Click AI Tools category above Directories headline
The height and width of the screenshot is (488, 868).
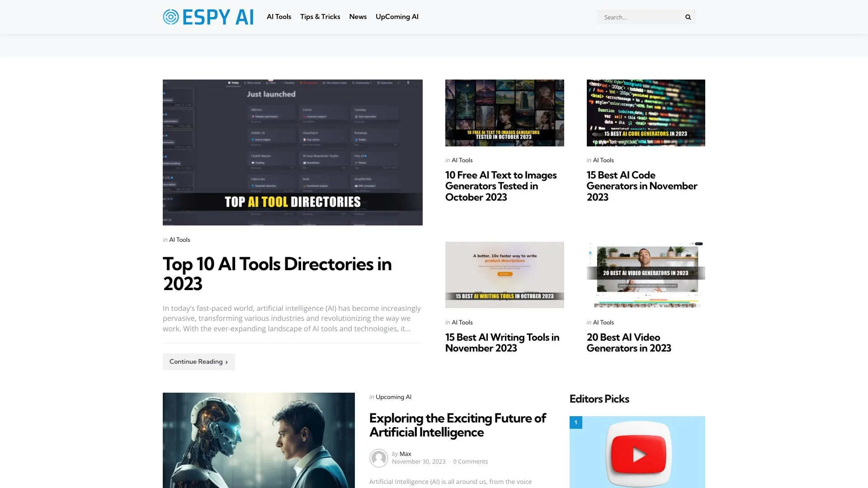tap(179, 240)
